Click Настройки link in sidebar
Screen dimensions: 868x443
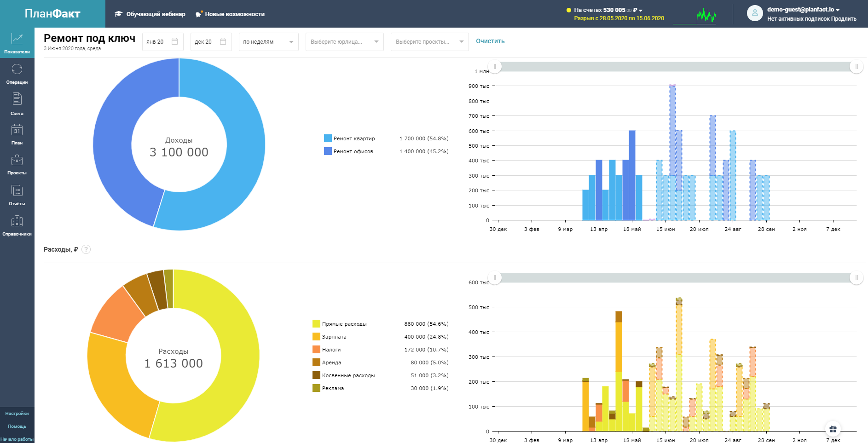17,414
